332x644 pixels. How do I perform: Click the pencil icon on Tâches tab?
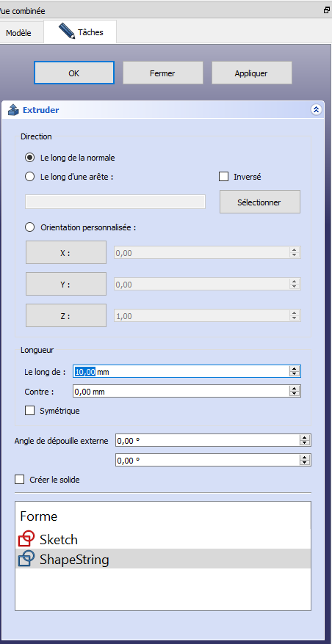(67, 32)
